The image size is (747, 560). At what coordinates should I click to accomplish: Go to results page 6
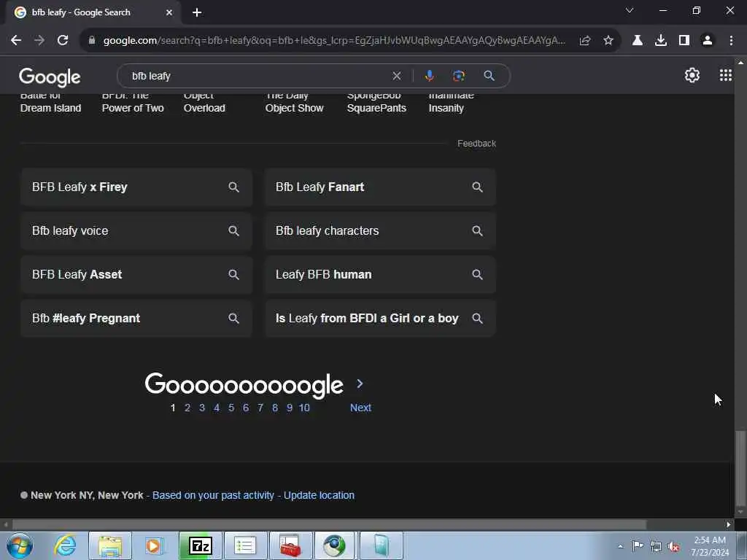click(x=246, y=408)
